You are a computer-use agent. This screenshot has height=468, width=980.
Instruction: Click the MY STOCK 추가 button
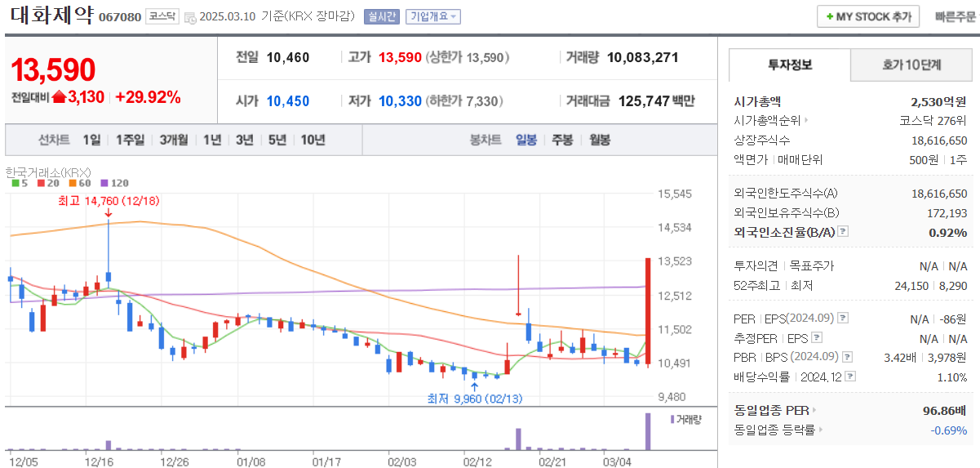click(868, 16)
